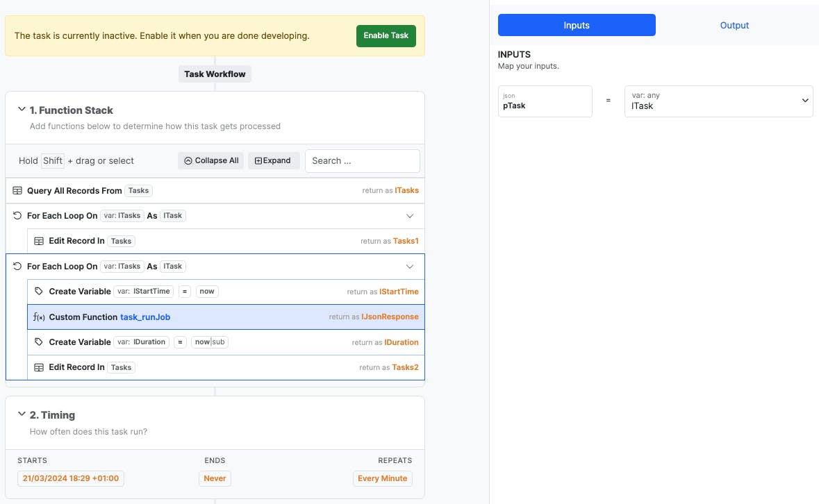Open the lTask variable dropdown
The image size is (819, 504).
[x=718, y=101]
